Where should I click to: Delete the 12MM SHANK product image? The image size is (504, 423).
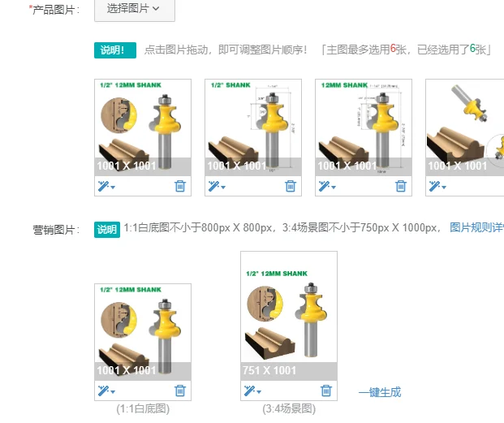400,186
